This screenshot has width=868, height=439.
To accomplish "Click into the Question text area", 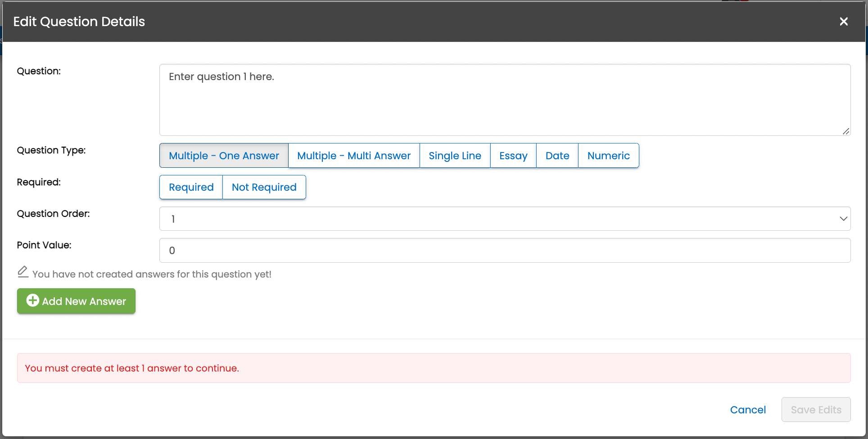I will click(x=504, y=100).
